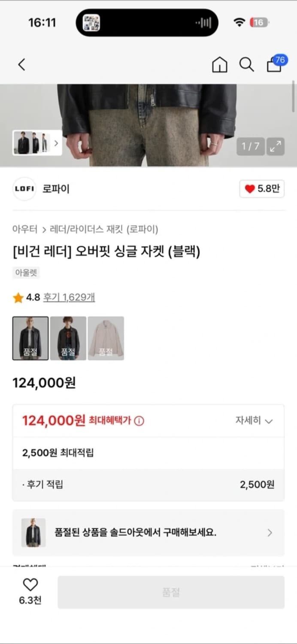
Task: Select the black jacket color option
Action: point(30,338)
